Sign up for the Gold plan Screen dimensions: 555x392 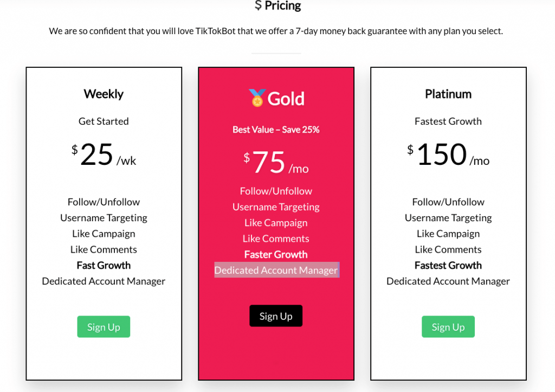click(276, 316)
